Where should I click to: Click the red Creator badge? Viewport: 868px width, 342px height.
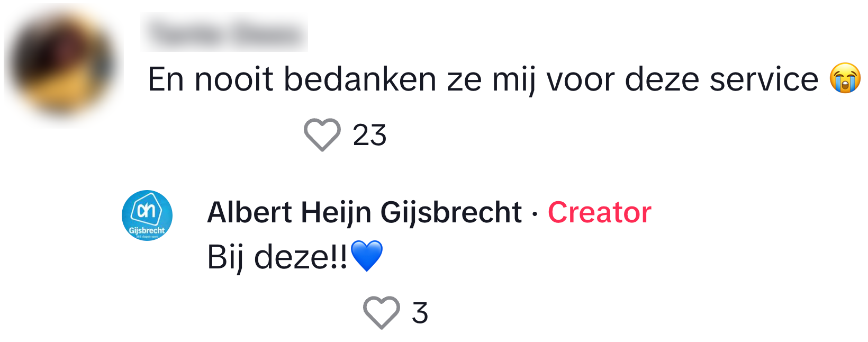599,212
